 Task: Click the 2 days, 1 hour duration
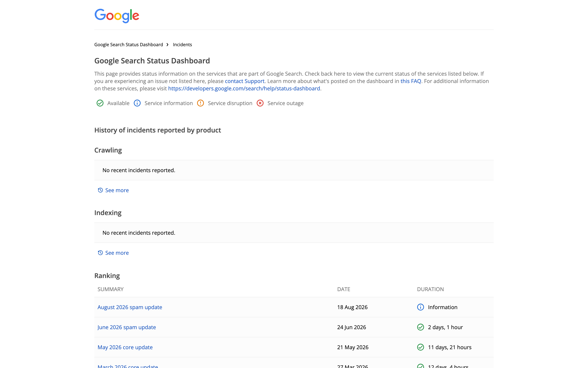445,327
